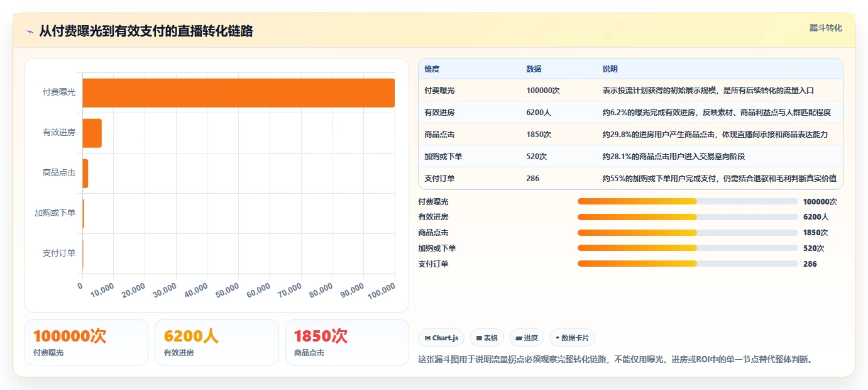Click the 有效进房 y-axis label in chart

(x=59, y=132)
